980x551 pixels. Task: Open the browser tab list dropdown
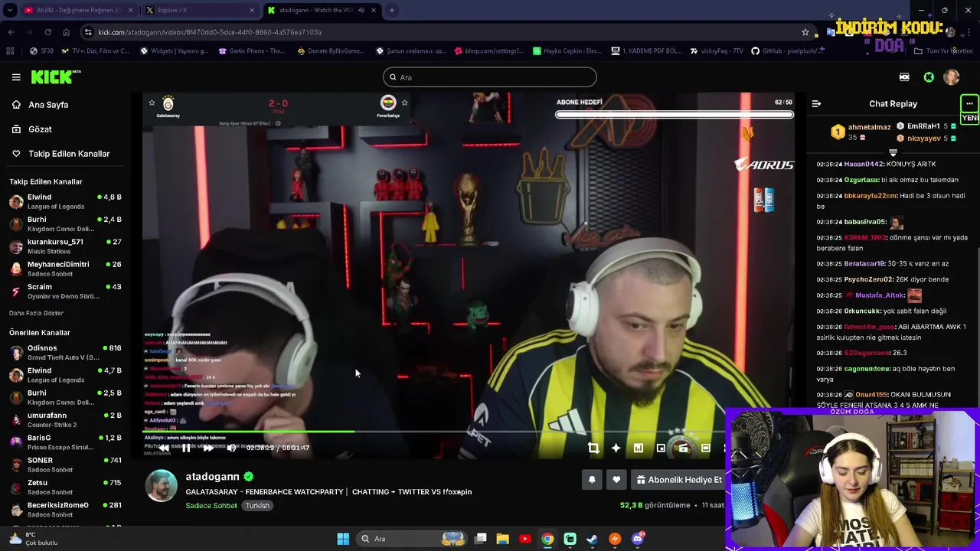click(x=10, y=10)
